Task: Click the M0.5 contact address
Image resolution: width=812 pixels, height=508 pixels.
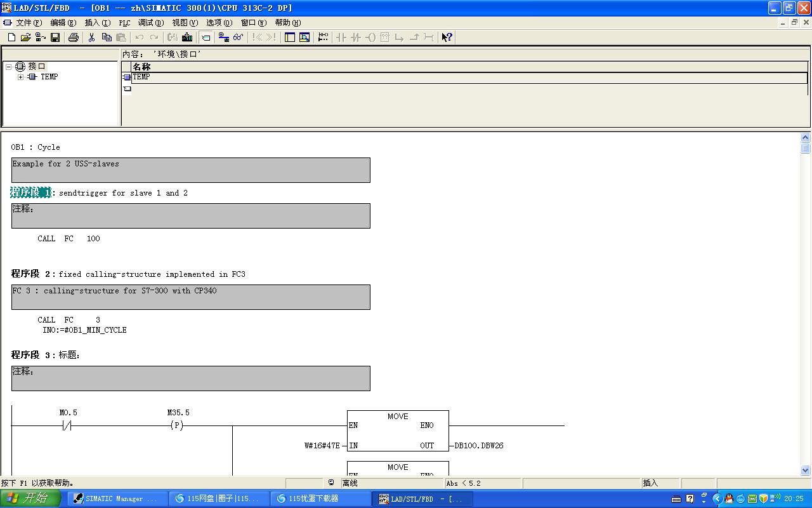Action: [69, 413]
